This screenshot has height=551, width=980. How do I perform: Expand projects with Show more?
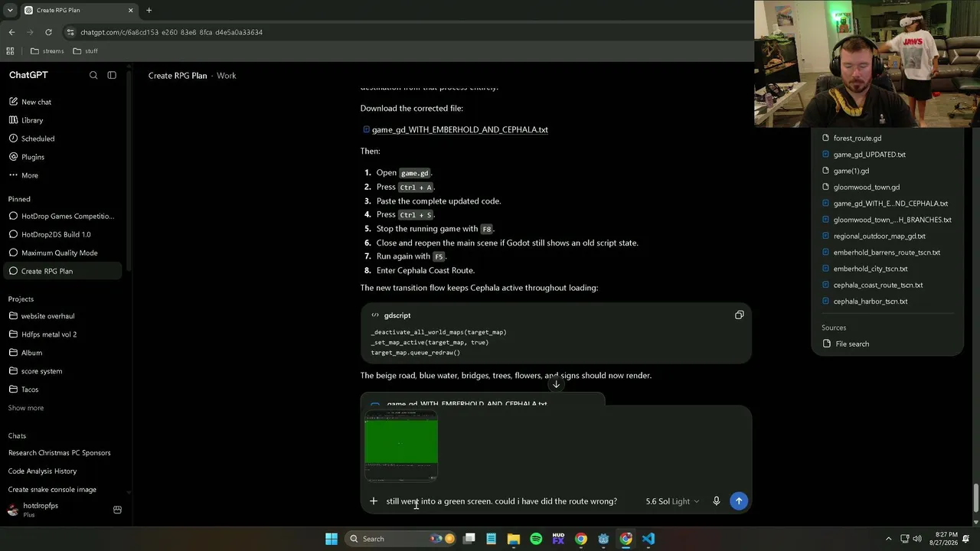pyautogui.click(x=26, y=408)
